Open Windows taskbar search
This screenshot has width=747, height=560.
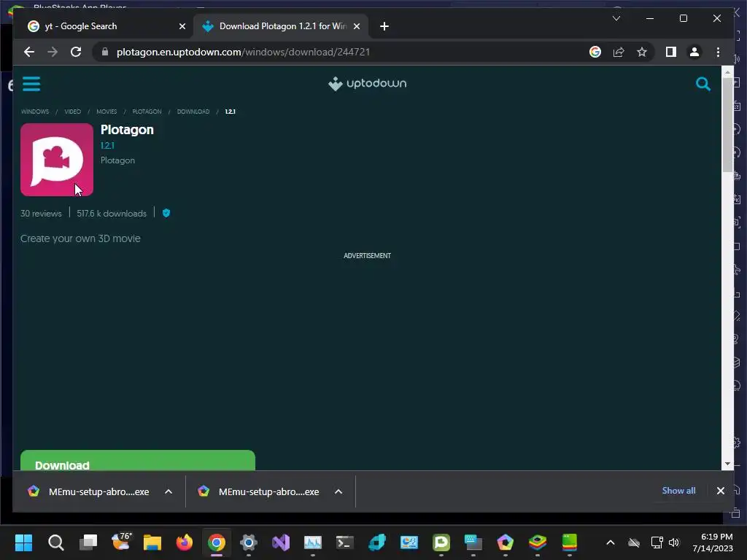click(x=55, y=542)
